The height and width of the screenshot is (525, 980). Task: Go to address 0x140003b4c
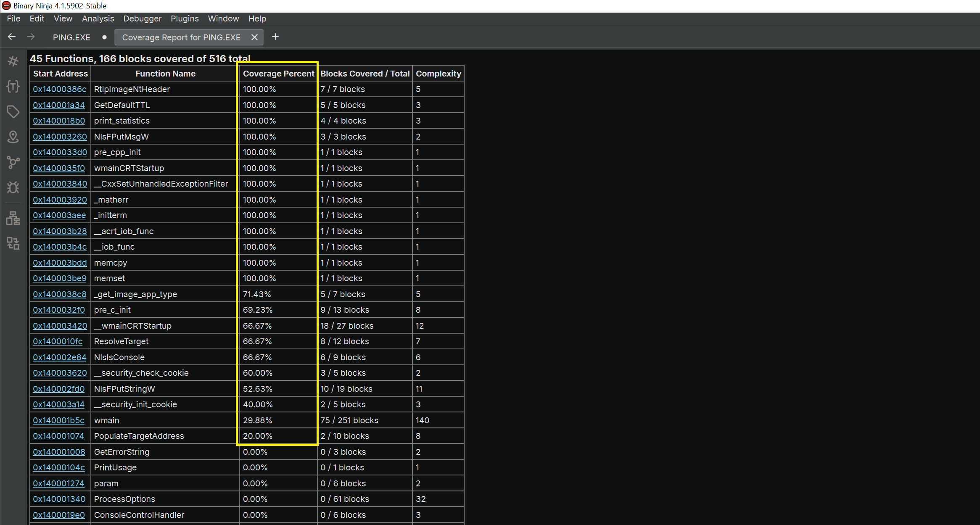tap(60, 247)
